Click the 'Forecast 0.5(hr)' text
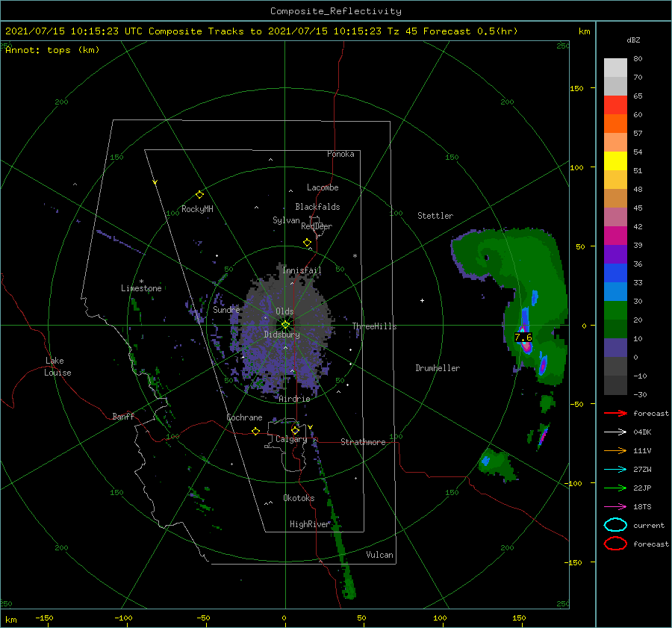This screenshot has height=628, width=672. (470, 31)
